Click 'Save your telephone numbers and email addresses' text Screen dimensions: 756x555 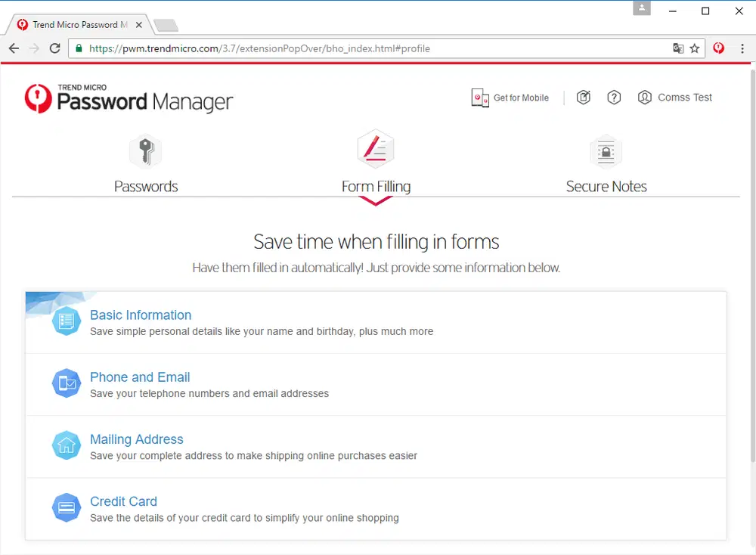[x=209, y=393]
